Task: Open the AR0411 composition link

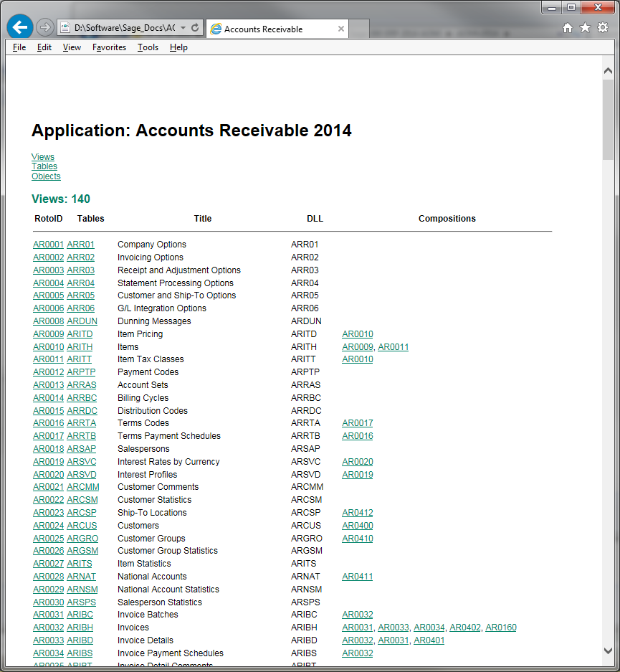Action: pyautogui.click(x=358, y=577)
